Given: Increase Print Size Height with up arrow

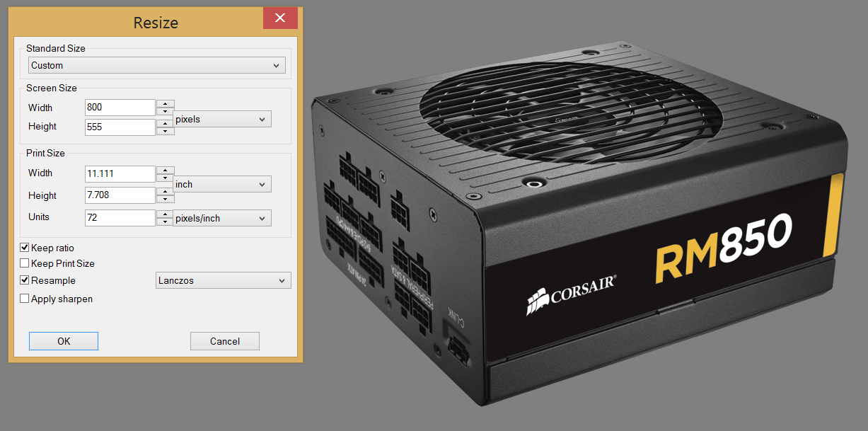Looking at the screenshot, I should click(165, 191).
